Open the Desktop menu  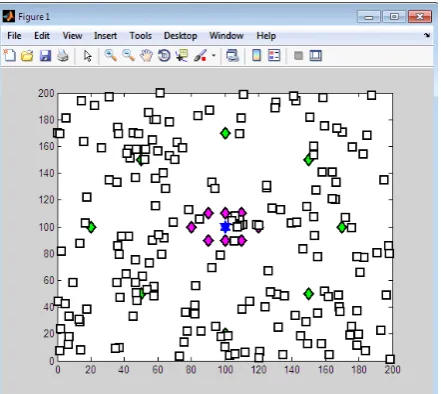tap(180, 36)
